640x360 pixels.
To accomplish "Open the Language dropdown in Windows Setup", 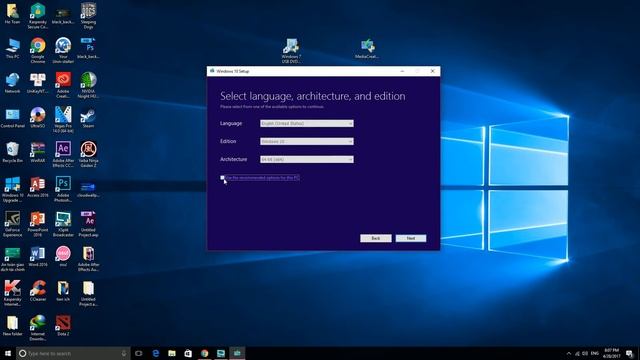I will [x=307, y=123].
